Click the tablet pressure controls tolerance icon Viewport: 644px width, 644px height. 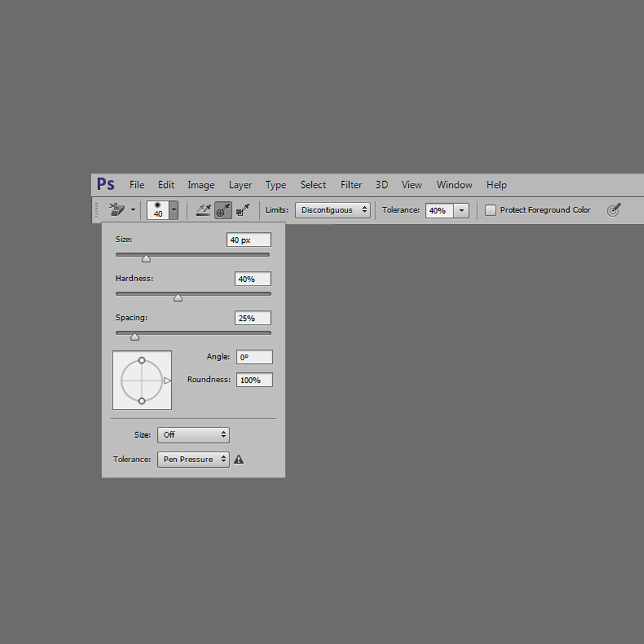pyautogui.click(x=614, y=210)
